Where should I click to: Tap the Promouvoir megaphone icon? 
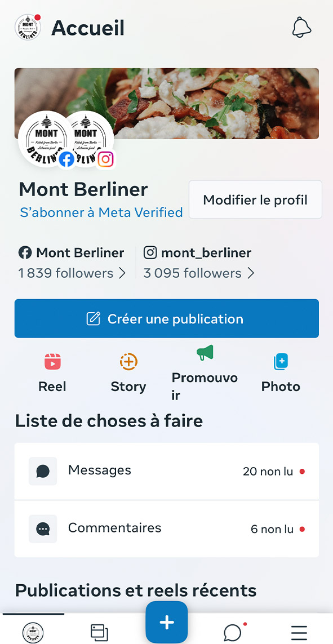coord(204,353)
